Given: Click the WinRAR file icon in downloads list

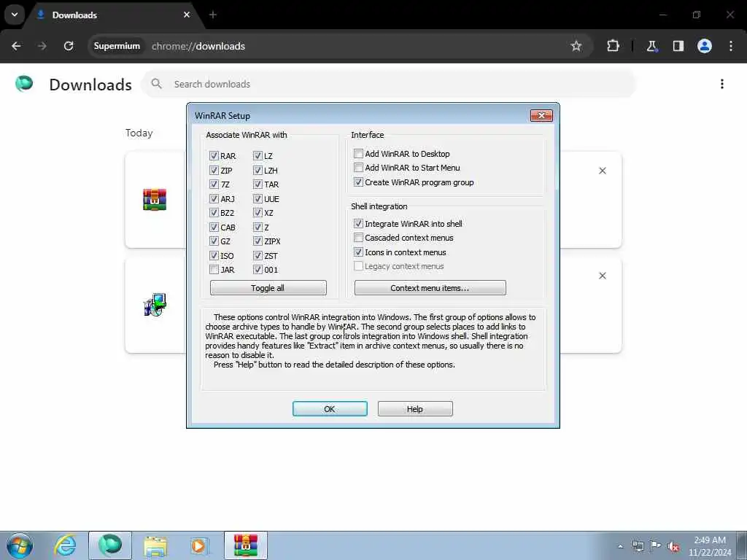Looking at the screenshot, I should 155,200.
